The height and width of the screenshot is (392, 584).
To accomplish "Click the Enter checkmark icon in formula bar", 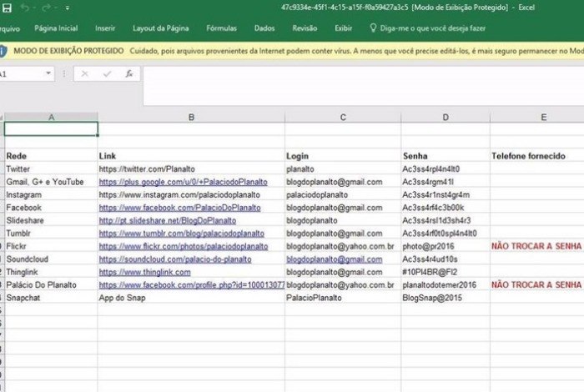I will click(x=107, y=73).
